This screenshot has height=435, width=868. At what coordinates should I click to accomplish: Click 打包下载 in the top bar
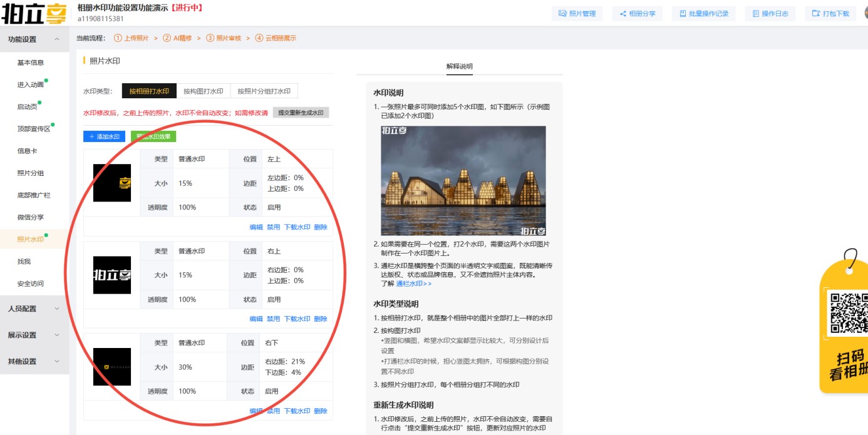point(830,13)
